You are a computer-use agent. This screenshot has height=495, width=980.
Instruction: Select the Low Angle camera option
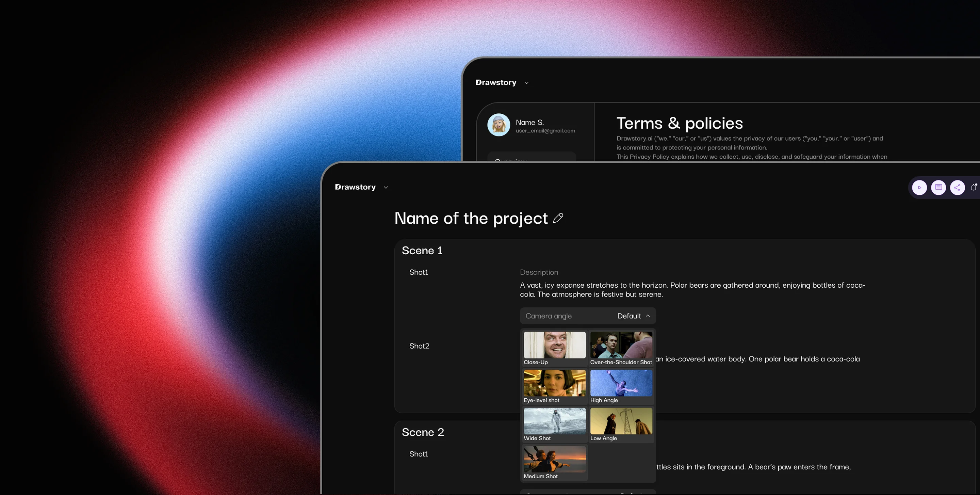point(621,425)
